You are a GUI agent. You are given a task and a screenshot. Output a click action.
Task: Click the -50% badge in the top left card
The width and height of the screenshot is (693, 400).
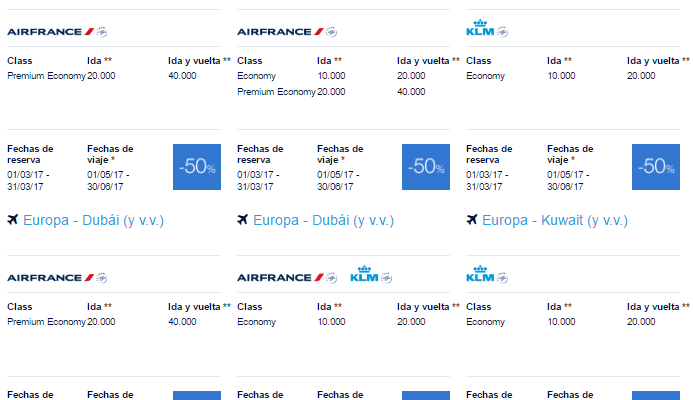click(x=197, y=167)
